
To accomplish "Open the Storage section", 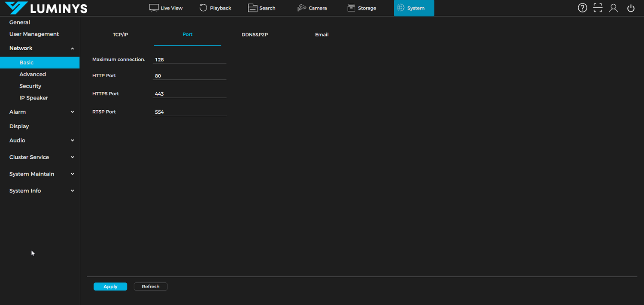I will tap(361, 8).
